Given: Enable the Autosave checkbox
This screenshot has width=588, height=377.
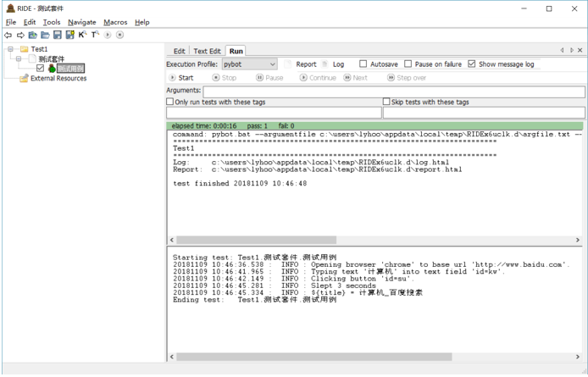Looking at the screenshot, I should (363, 64).
